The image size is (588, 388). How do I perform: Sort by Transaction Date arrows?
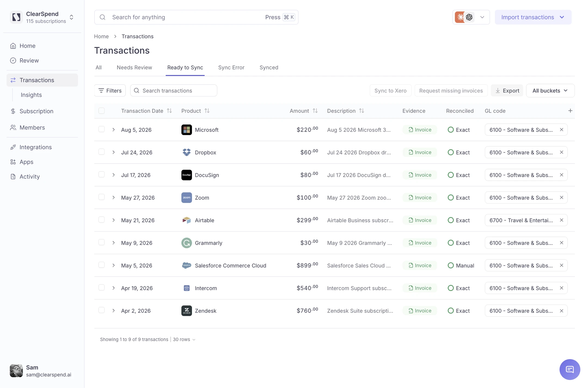(x=169, y=111)
